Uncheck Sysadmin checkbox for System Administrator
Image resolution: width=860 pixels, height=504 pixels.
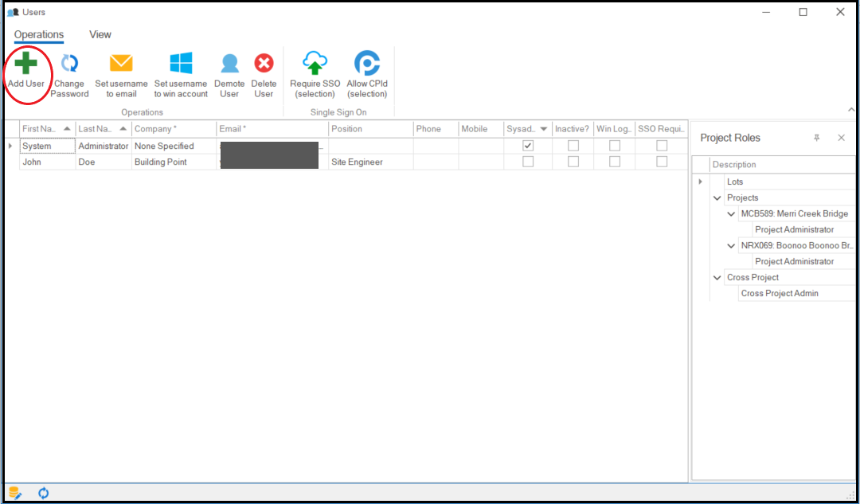(x=527, y=146)
